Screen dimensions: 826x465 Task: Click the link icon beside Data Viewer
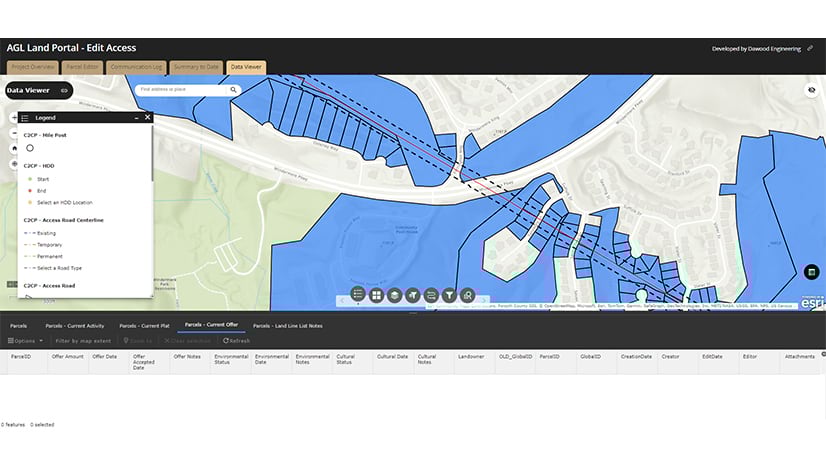pyautogui.click(x=64, y=91)
